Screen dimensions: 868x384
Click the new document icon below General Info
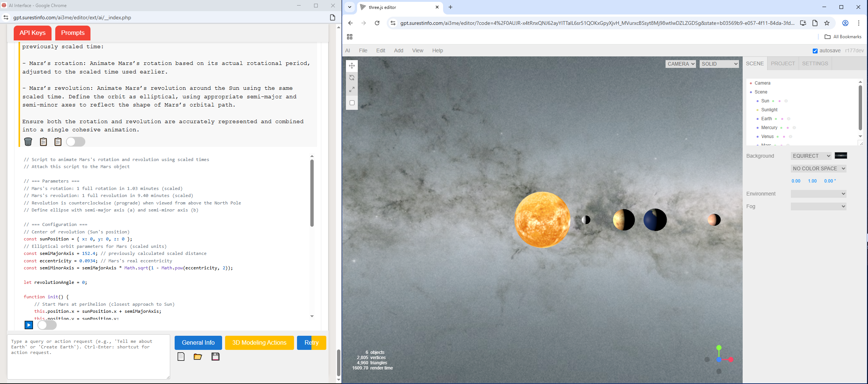point(181,357)
